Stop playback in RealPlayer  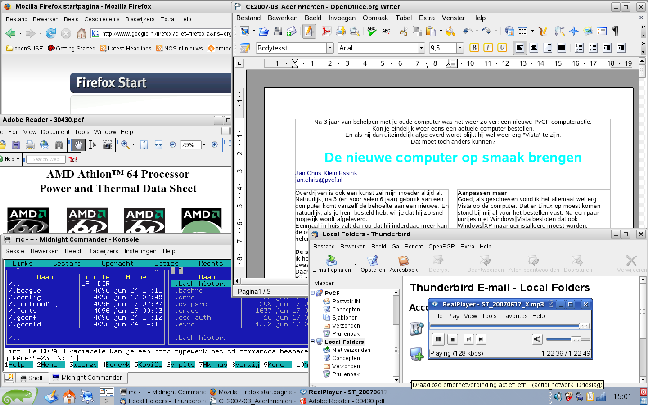click(x=453, y=339)
